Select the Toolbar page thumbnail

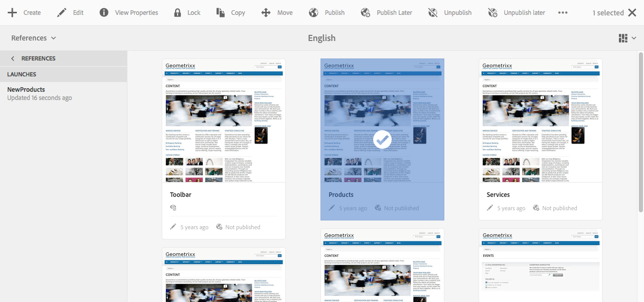pyautogui.click(x=224, y=120)
